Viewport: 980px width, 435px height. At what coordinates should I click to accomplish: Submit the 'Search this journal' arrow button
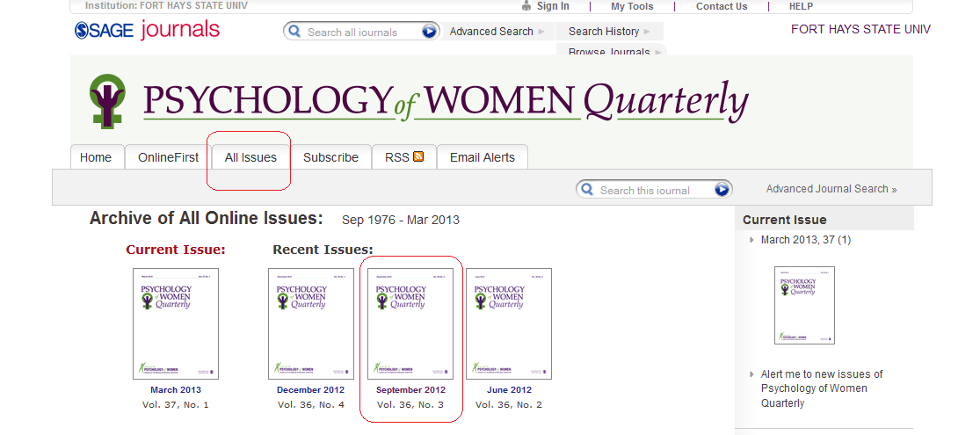point(722,190)
